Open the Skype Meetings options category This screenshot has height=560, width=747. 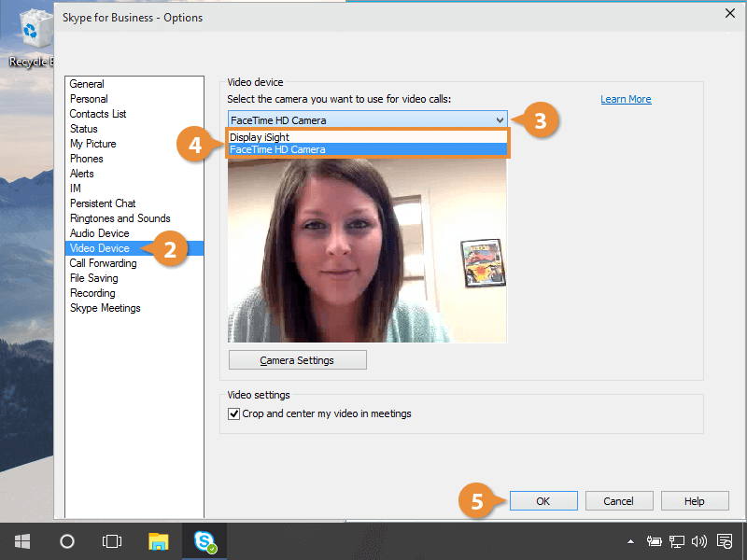(x=106, y=308)
